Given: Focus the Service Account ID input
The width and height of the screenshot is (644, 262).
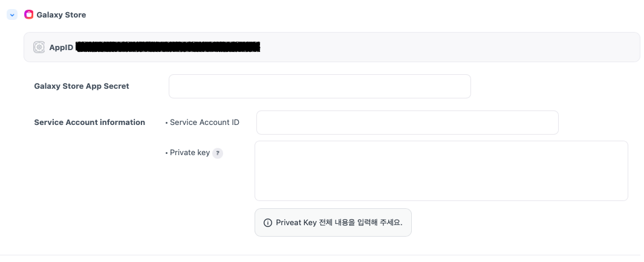Looking at the screenshot, I should (x=407, y=123).
